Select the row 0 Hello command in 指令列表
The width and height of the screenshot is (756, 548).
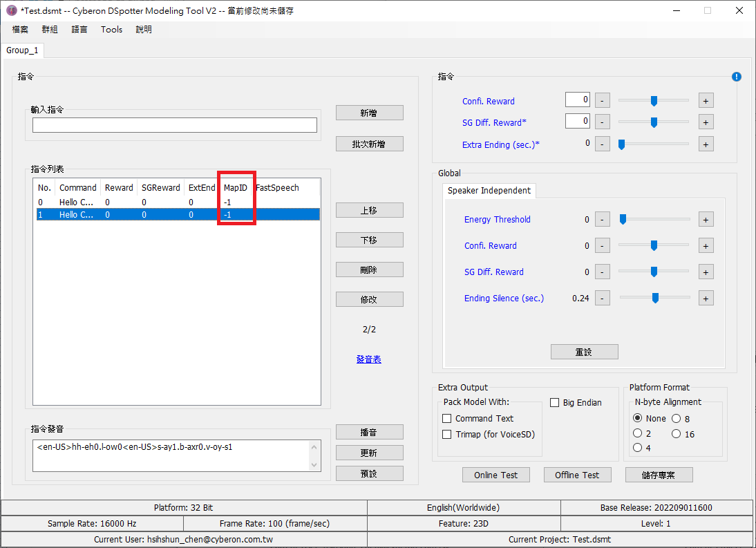tap(104, 201)
